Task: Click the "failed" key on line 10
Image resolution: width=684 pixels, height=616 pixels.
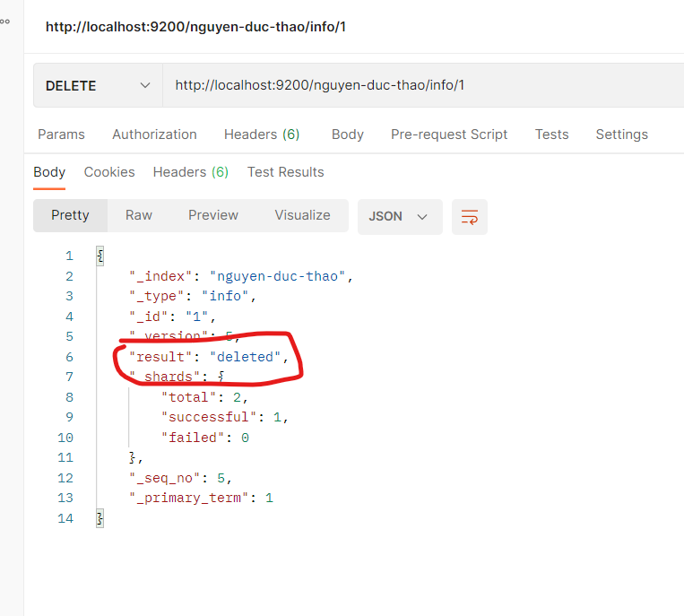Action: click(193, 438)
